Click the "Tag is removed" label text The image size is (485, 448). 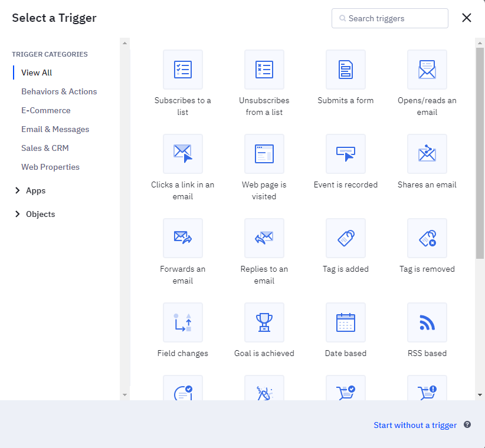coord(427,269)
